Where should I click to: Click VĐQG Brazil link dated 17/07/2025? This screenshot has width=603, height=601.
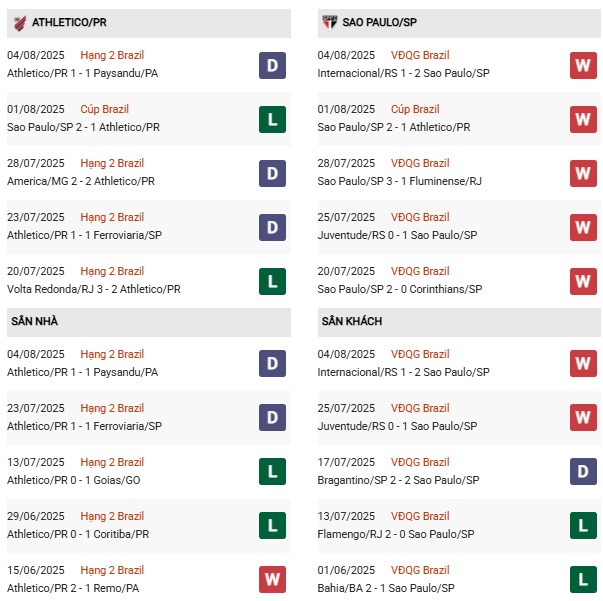[x=421, y=462]
